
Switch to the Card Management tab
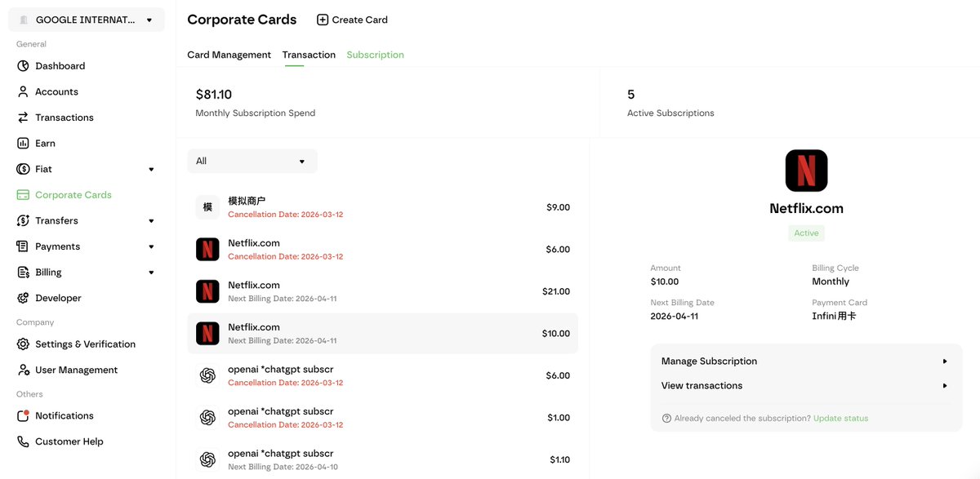[x=229, y=55]
